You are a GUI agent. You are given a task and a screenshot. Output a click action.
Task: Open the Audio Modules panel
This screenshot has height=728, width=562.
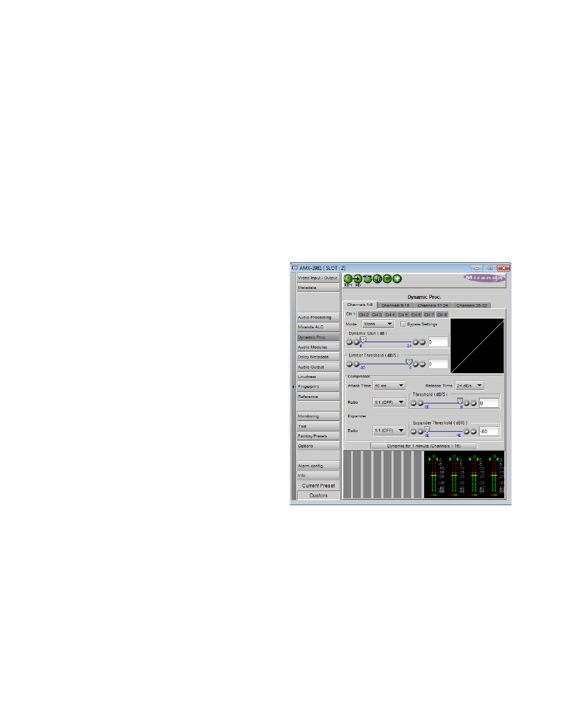click(318, 347)
